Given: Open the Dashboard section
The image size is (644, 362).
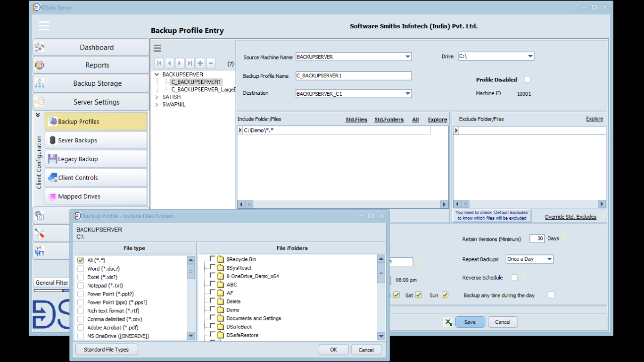Looking at the screenshot, I should (91, 47).
